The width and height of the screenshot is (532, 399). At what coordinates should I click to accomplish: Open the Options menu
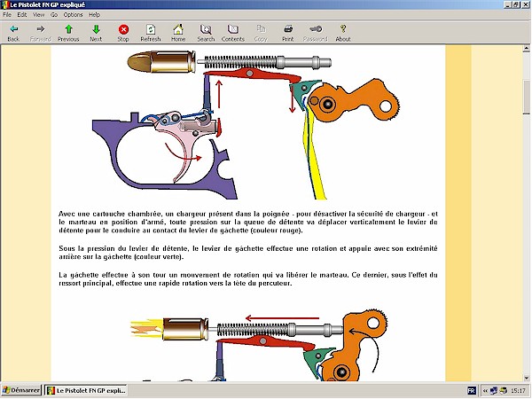[x=73, y=15]
